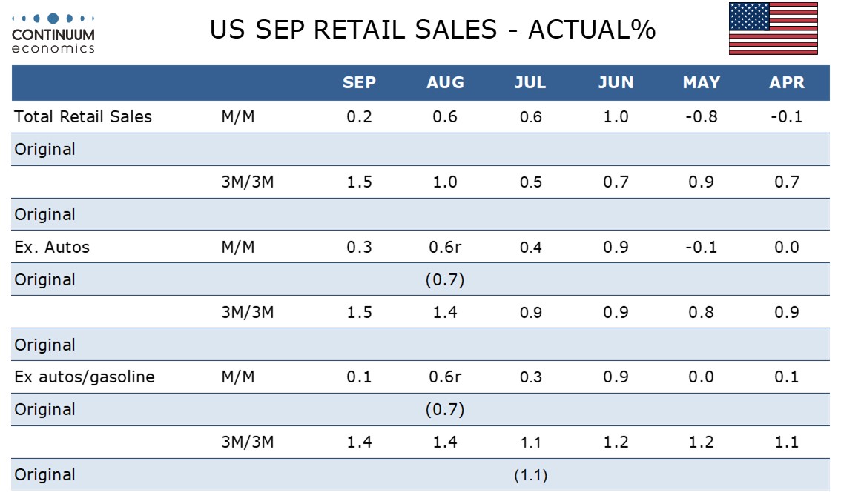This screenshot has width=841, height=504.
Task: Click the Total Retail Sales row label
Action: [83, 116]
